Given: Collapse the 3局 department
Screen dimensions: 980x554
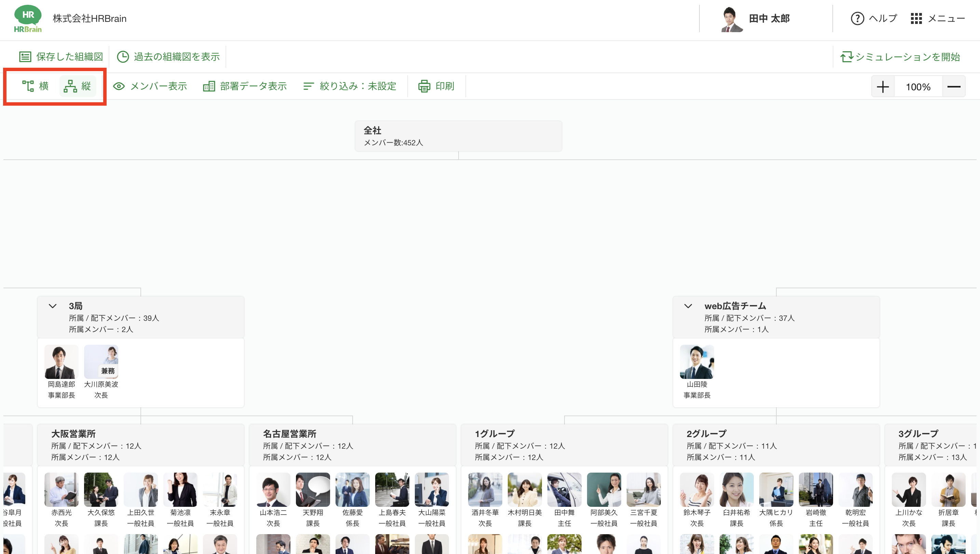Looking at the screenshot, I should click(x=53, y=306).
